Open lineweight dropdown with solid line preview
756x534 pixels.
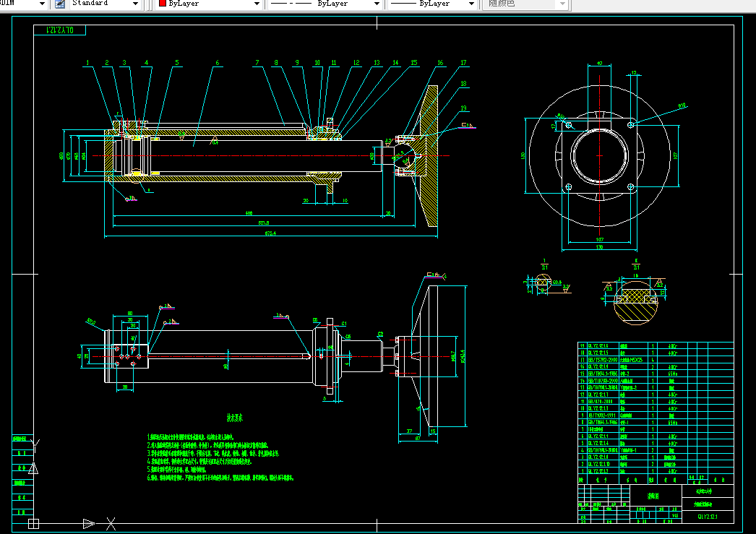point(432,4)
